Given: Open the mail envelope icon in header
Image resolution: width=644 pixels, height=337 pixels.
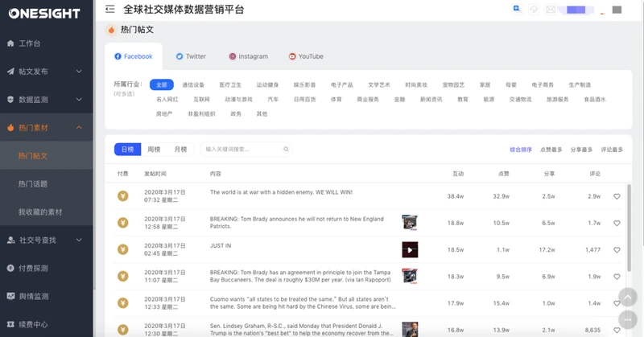Looking at the screenshot, I should tap(551, 10).
